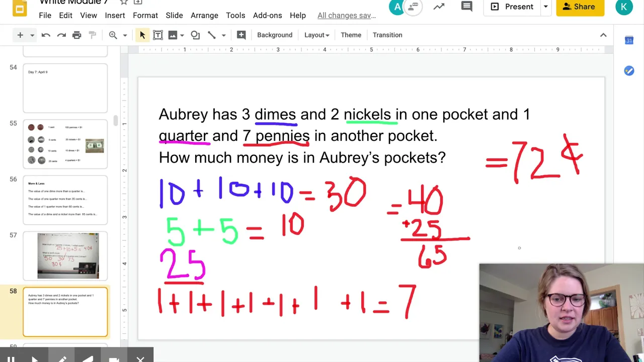Open the Insert menu
This screenshot has width=644, height=362.
(115, 16)
